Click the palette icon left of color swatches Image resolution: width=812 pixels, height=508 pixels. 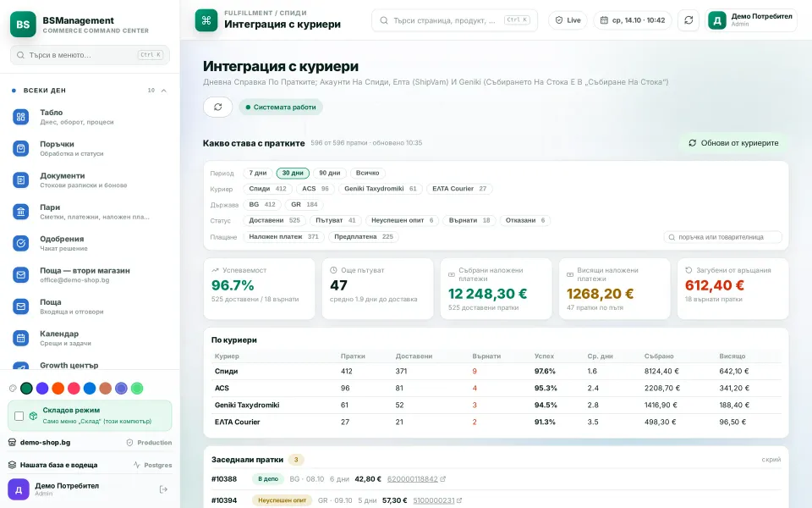tap(13, 389)
